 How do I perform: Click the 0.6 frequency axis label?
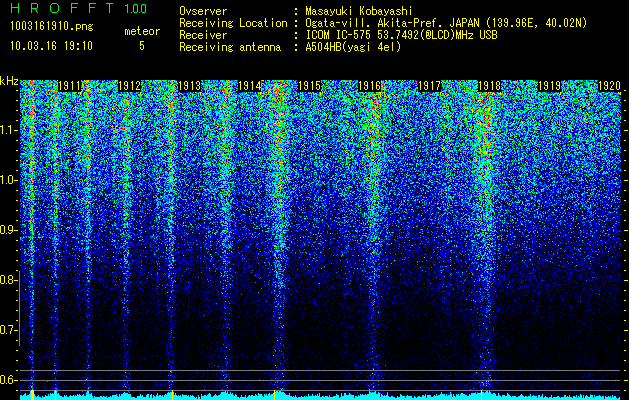[9, 380]
